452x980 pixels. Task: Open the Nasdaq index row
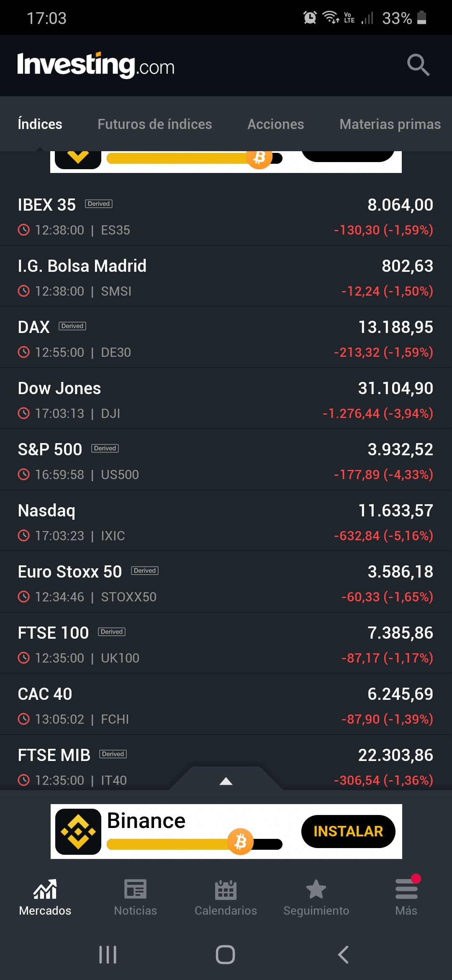tap(226, 521)
